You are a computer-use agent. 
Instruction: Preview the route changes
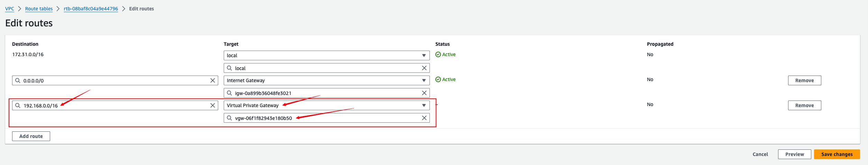(794, 154)
